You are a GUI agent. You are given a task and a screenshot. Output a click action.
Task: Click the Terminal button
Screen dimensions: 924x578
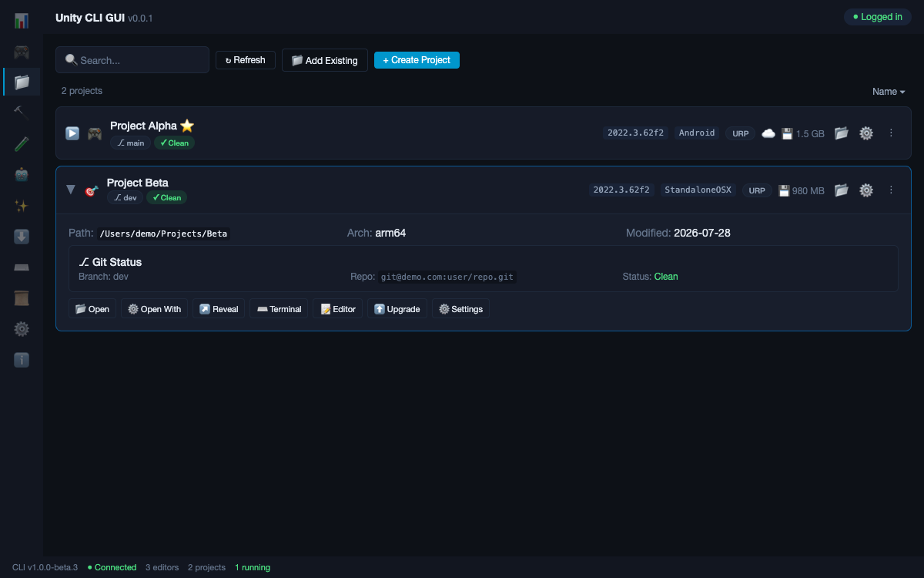point(279,309)
